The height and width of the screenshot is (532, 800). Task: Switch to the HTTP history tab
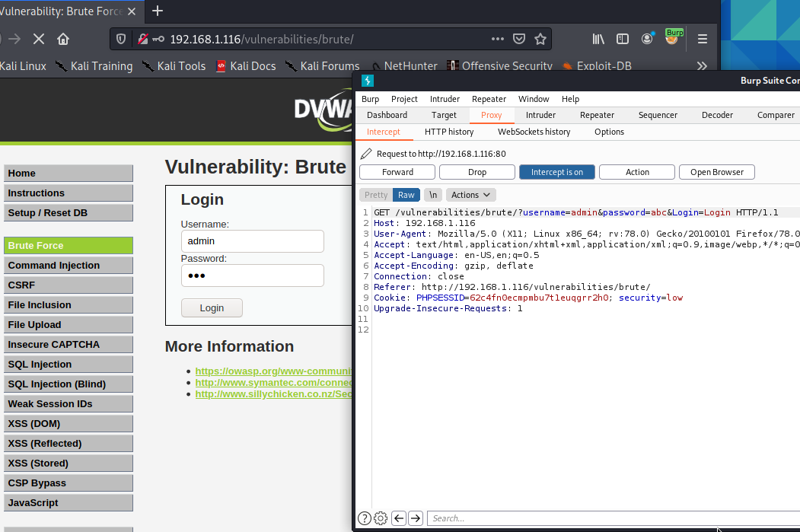(x=449, y=131)
